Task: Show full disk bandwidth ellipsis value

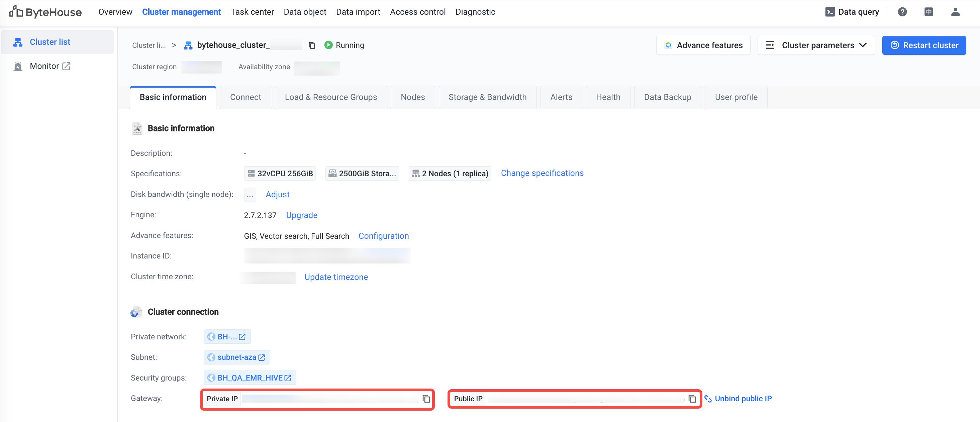Action: coord(250,195)
